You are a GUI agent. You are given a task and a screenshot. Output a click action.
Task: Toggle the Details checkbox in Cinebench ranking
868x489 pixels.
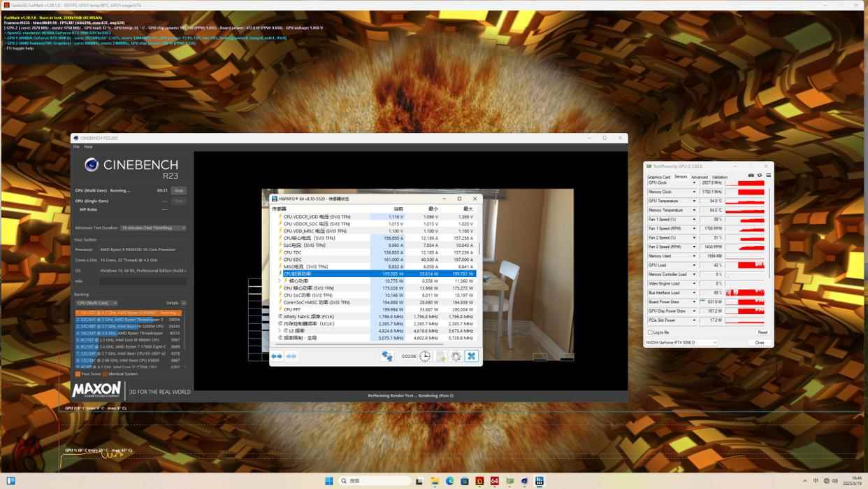coord(184,303)
